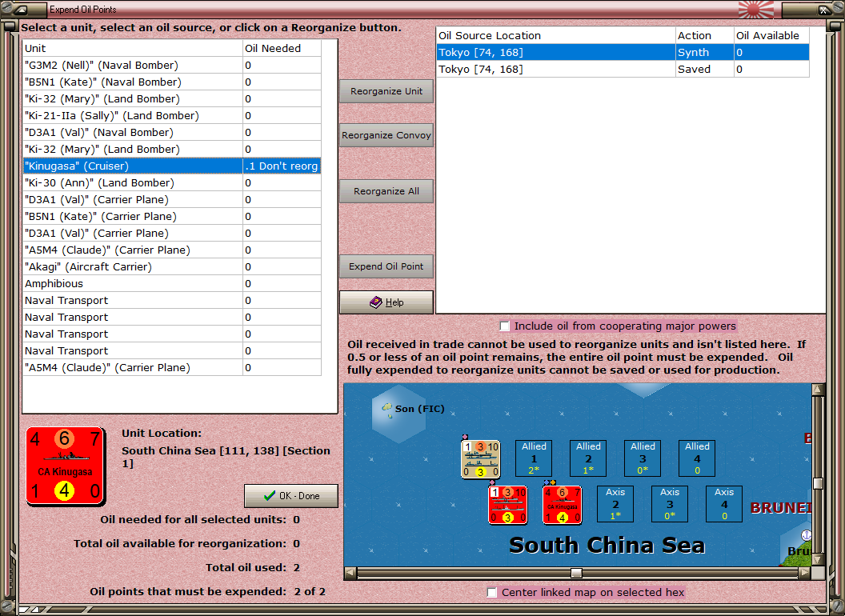
Task: Select the small CA Kinugasa counter on map
Action: pos(562,505)
